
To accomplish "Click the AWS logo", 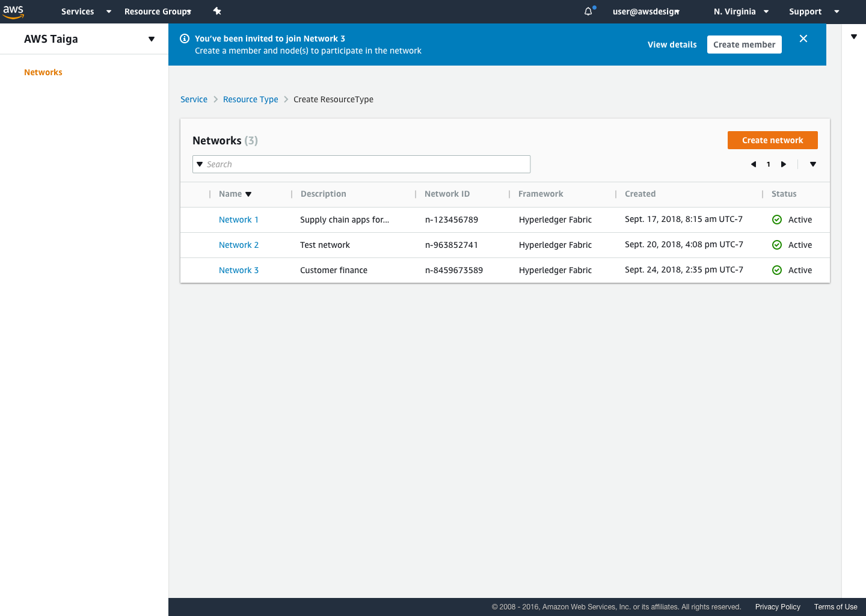I will coord(13,11).
